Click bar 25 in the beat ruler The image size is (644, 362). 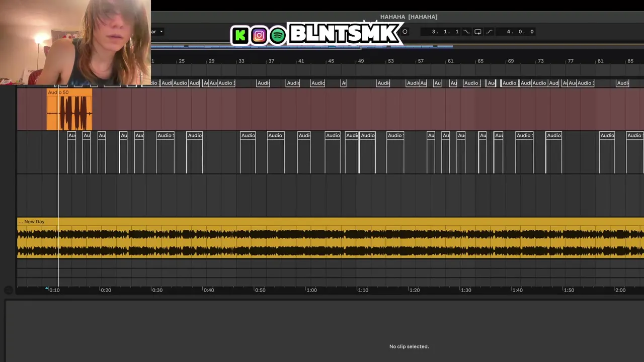(x=182, y=61)
